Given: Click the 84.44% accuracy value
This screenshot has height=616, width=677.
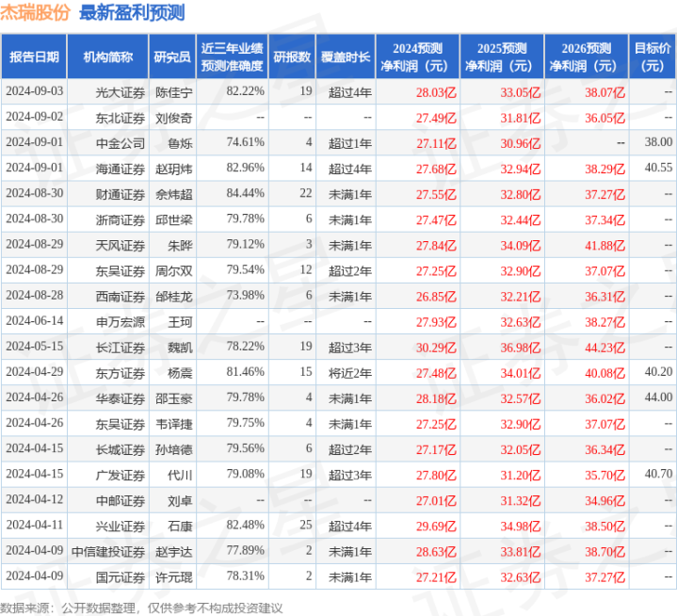Looking at the screenshot, I should (x=245, y=193).
